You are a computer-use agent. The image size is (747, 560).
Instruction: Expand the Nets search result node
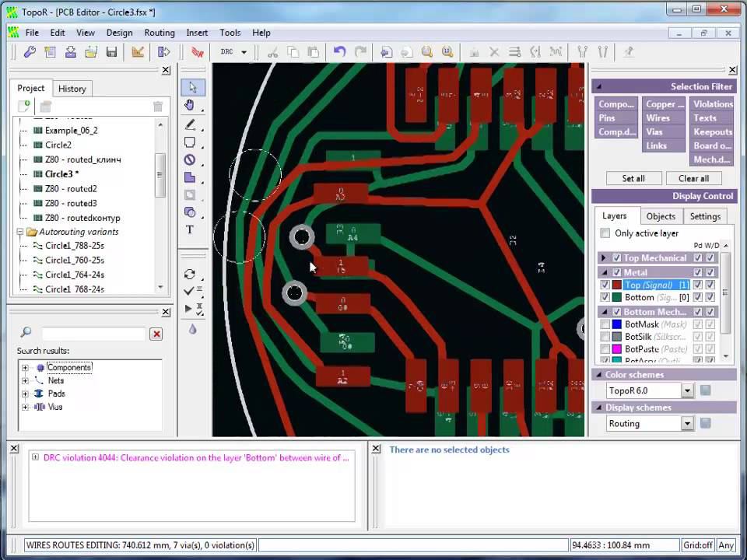pyautogui.click(x=25, y=380)
